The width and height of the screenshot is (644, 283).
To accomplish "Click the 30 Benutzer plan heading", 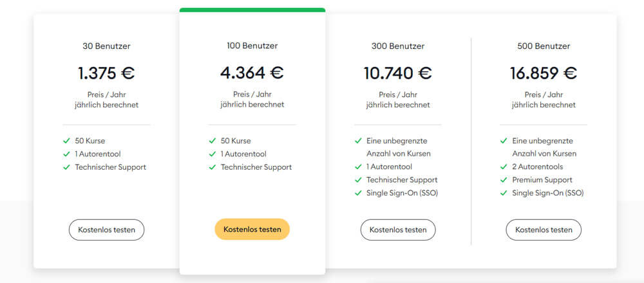I will pos(106,46).
